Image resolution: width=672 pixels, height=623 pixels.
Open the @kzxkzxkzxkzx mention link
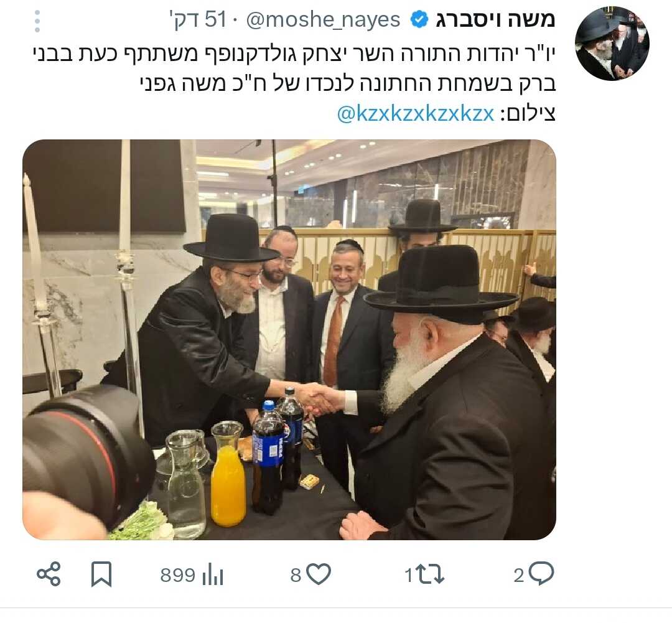pos(415,114)
